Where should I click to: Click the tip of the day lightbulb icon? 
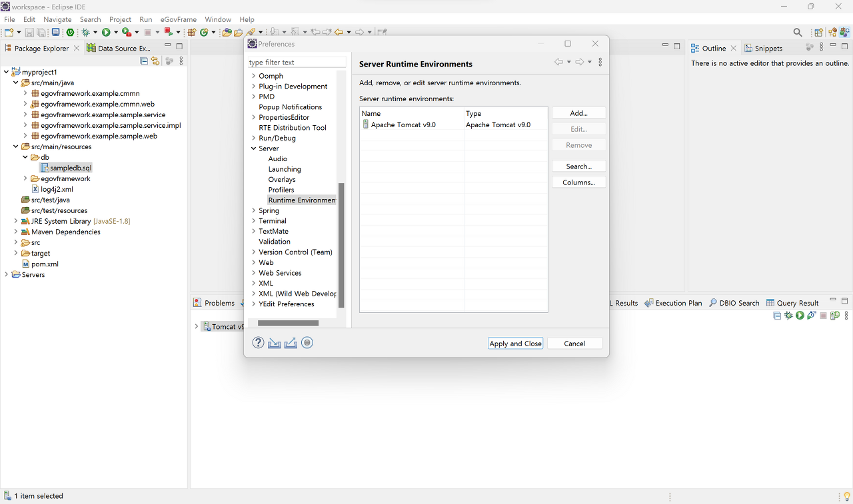846,497
